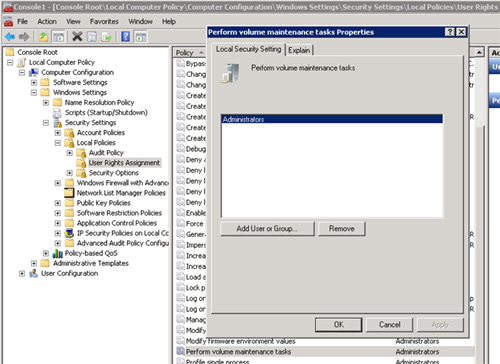This screenshot has width=500, height=364.
Task: Toggle the Show/Hide Console Tree icon
Action: click(59, 37)
